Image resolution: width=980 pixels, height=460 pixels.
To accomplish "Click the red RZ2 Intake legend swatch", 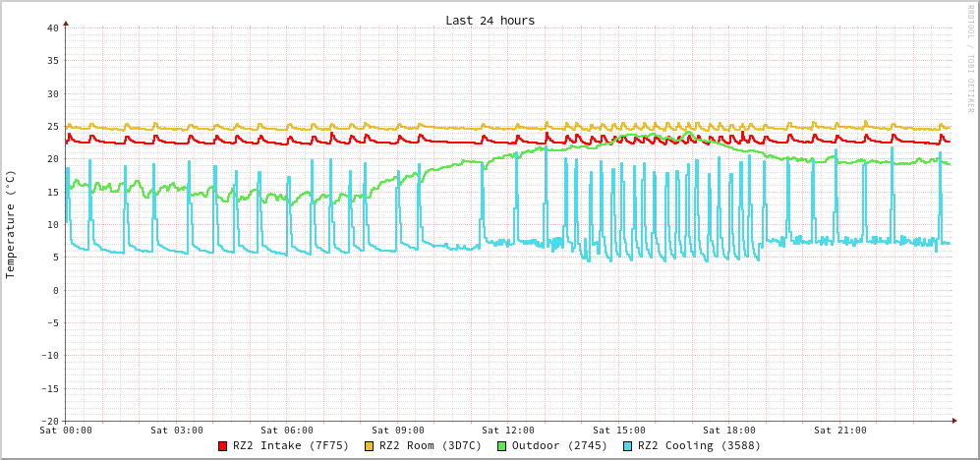I will pyautogui.click(x=223, y=446).
